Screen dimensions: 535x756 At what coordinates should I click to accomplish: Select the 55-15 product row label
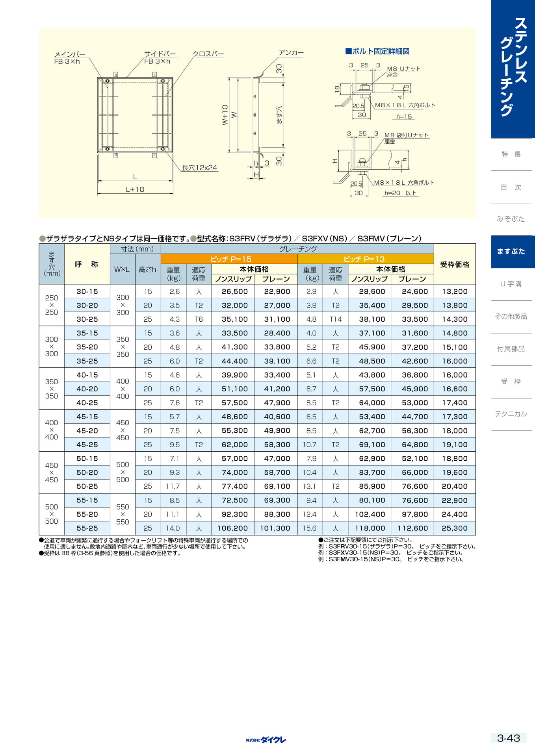[87, 500]
